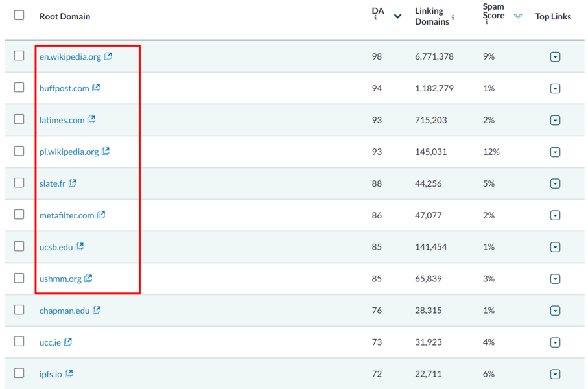Click the info icon under Spam Score

pos(486,22)
